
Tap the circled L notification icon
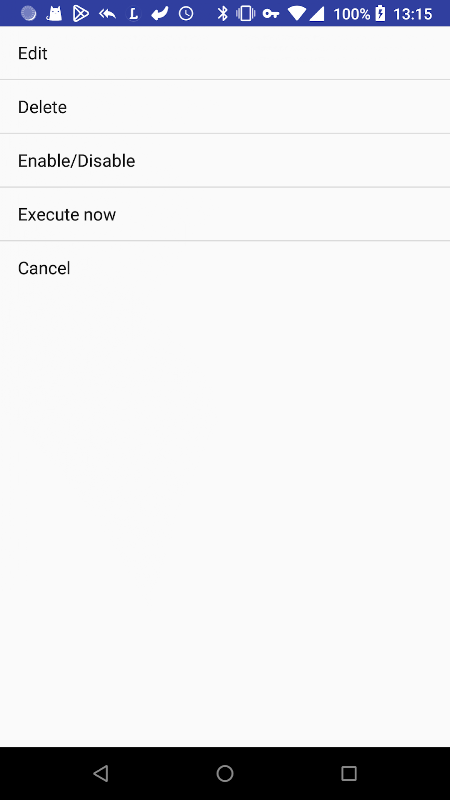(x=133, y=14)
